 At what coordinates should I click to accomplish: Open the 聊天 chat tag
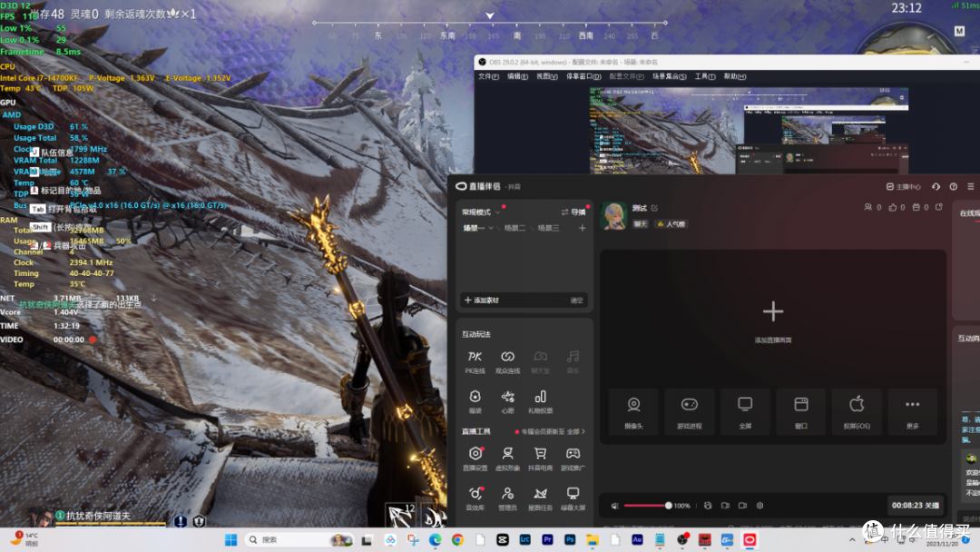[x=640, y=224]
